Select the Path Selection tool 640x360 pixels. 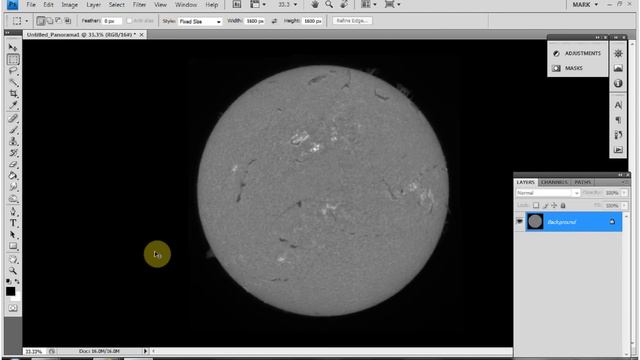pos(13,235)
